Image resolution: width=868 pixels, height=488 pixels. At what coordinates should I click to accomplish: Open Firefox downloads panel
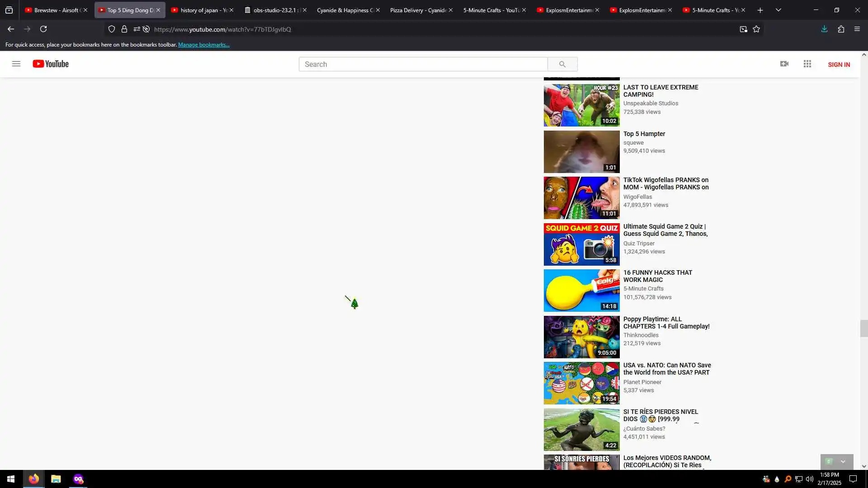coord(824,29)
